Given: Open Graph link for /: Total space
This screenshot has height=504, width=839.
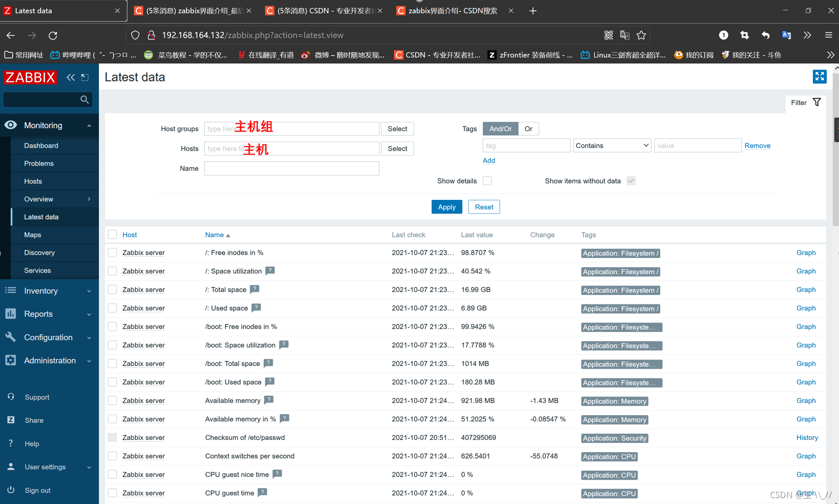Looking at the screenshot, I should (x=806, y=290).
